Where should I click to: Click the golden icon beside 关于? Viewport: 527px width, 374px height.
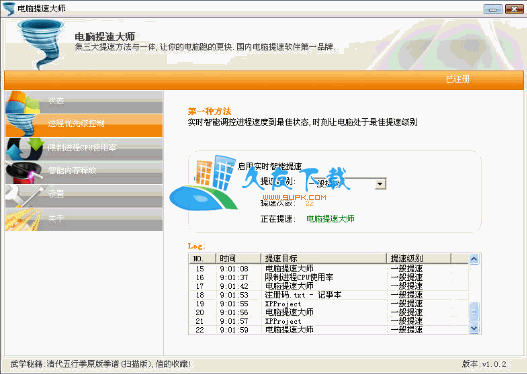pos(23,219)
